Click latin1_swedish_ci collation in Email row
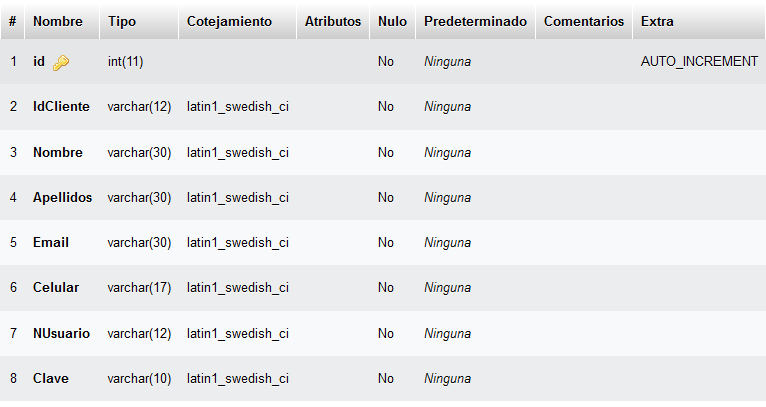766x407 pixels. [238, 243]
